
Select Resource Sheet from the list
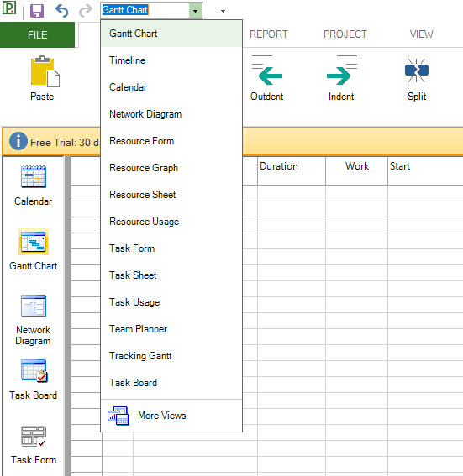171,195
